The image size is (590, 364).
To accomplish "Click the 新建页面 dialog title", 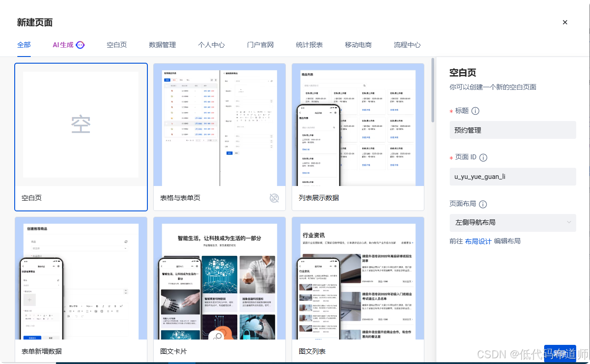I will coord(35,22).
